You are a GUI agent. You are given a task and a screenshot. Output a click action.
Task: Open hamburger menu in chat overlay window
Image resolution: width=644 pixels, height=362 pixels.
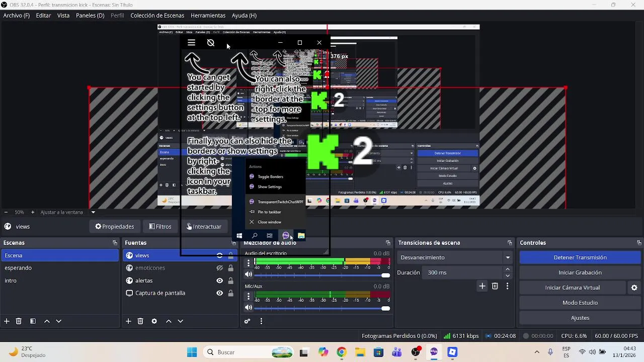coord(191,43)
